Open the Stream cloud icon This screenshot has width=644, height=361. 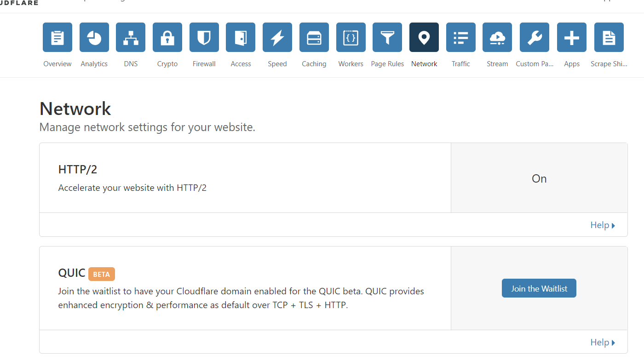(497, 37)
